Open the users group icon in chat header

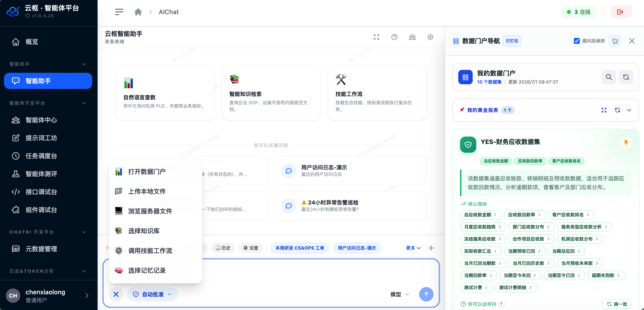click(412, 37)
